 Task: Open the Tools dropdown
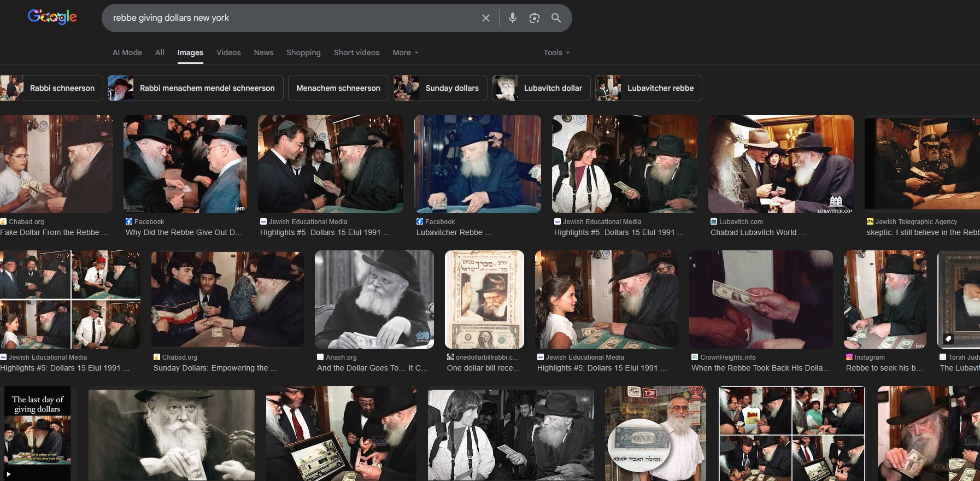coord(556,52)
